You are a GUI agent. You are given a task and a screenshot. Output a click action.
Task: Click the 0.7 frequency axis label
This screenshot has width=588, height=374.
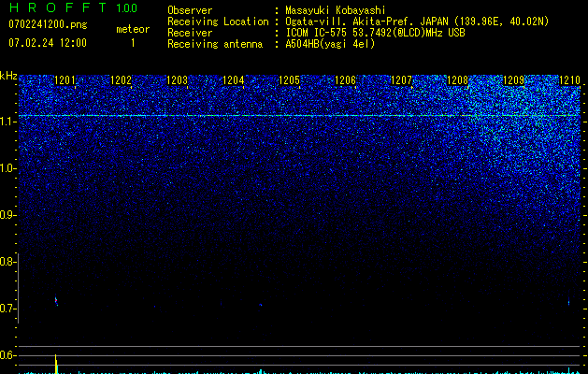coord(6,309)
